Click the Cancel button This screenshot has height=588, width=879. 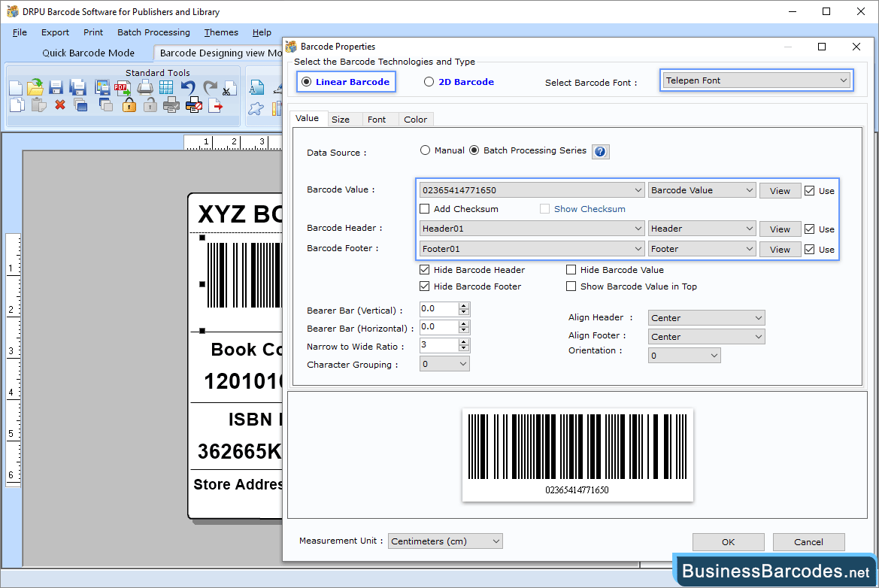pyautogui.click(x=808, y=542)
